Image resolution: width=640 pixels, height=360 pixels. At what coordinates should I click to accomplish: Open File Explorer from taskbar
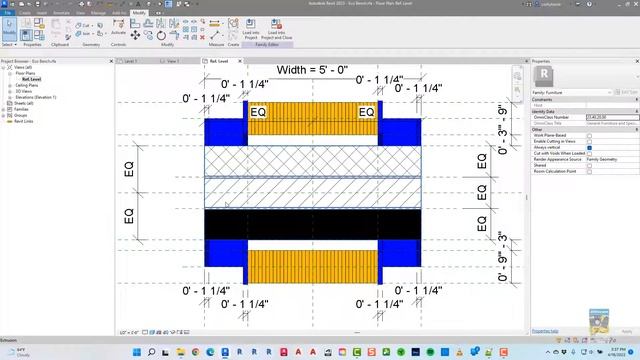click(181, 352)
